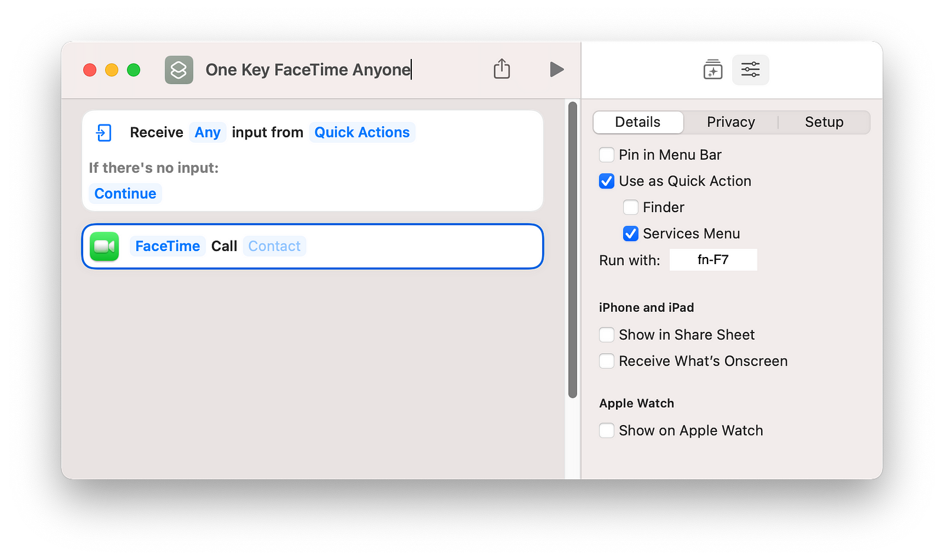Open the FaceTime app selector

168,246
